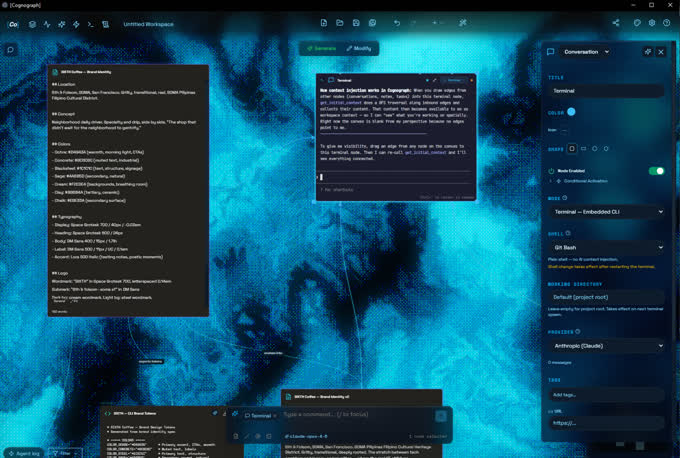This screenshot has height=458, width=680.
Task: Click the Provider info help icon
Action: [x=578, y=332]
